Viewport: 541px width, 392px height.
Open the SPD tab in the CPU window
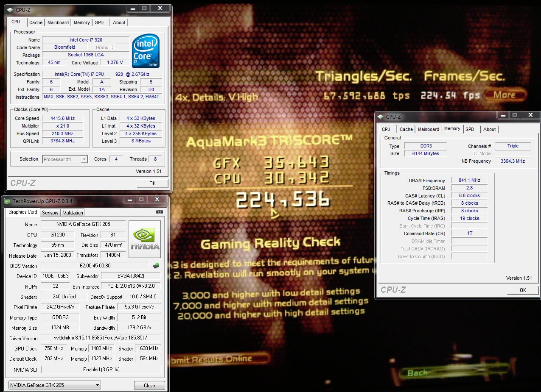(x=99, y=22)
